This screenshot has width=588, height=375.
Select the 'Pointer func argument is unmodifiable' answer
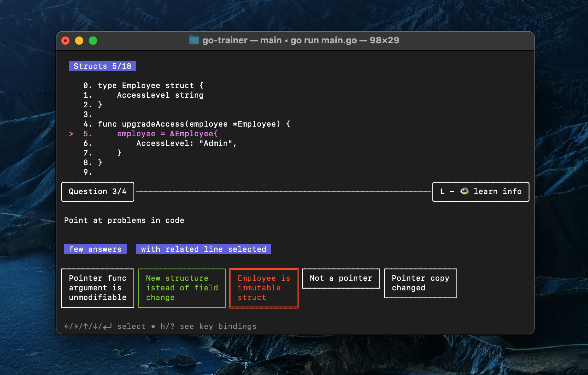(98, 288)
